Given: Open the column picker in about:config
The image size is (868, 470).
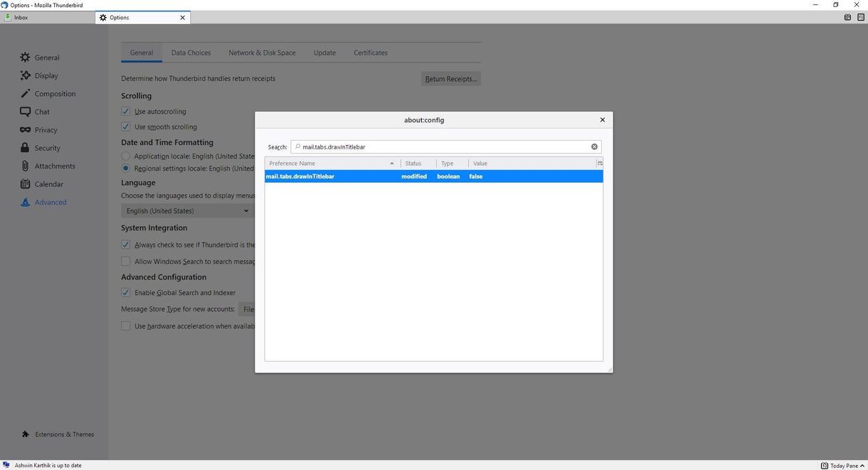Looking at the screenshot, I should point(600,164).
